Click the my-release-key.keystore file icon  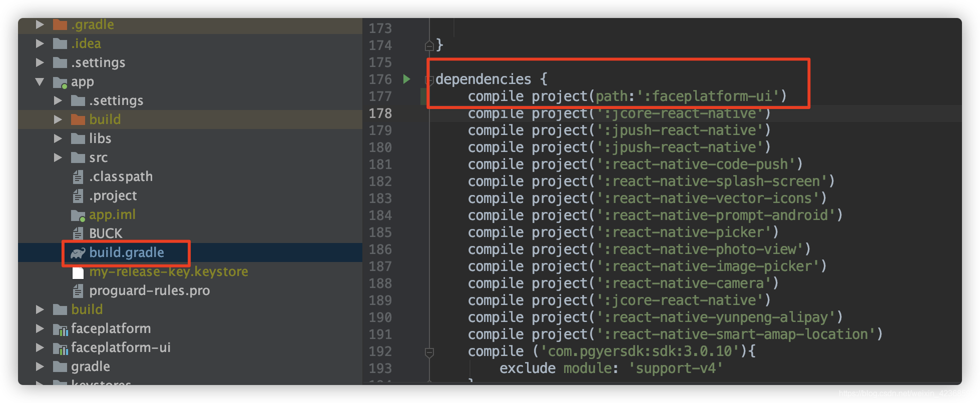pyautogui.click(x=78, y=272)
